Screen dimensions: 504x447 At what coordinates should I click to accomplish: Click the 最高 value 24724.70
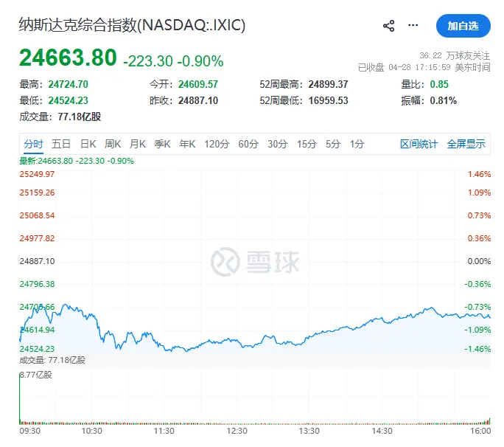pyautogui.click(x=68, y=84)
